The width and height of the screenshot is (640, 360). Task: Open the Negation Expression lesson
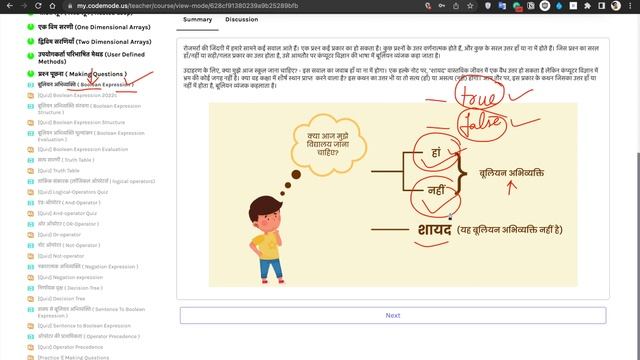pyautogui.click(x=88, y=267)
